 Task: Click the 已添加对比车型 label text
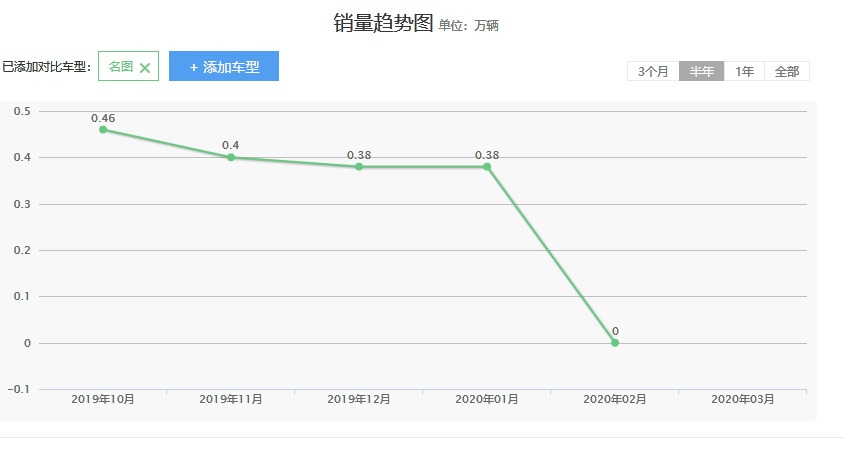pyautogui.click(x=46, y=67)
